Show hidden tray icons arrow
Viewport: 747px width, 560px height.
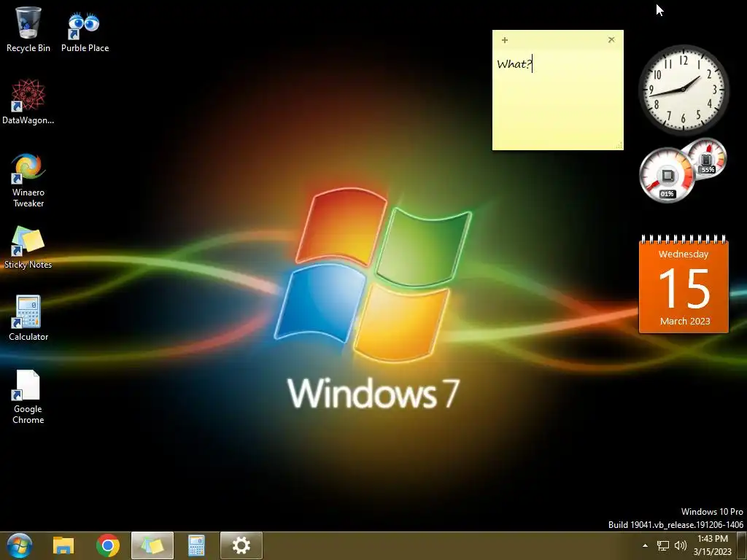645,545
